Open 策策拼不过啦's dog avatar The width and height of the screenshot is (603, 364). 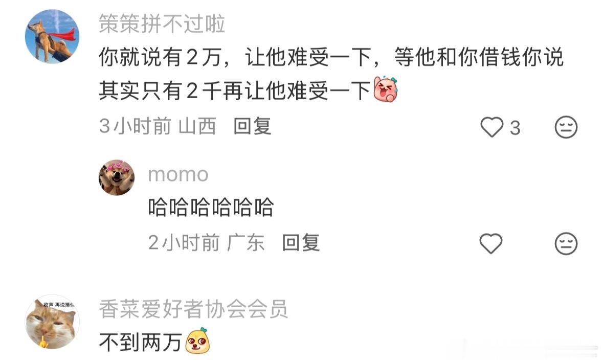52,36
